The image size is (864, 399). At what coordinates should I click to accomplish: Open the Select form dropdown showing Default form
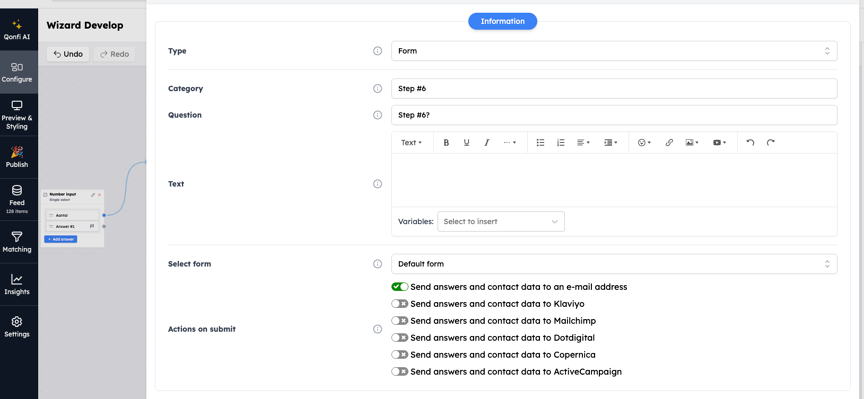[x=614, y=264]
